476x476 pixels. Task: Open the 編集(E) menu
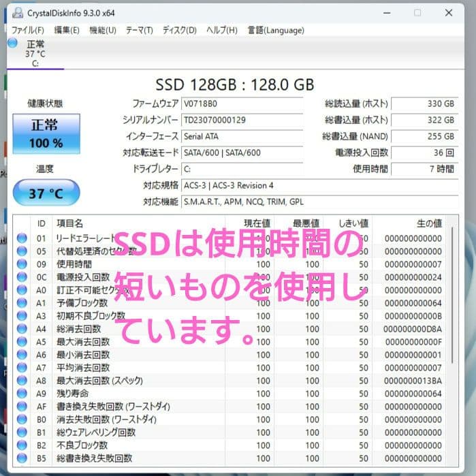coord(67,30)
